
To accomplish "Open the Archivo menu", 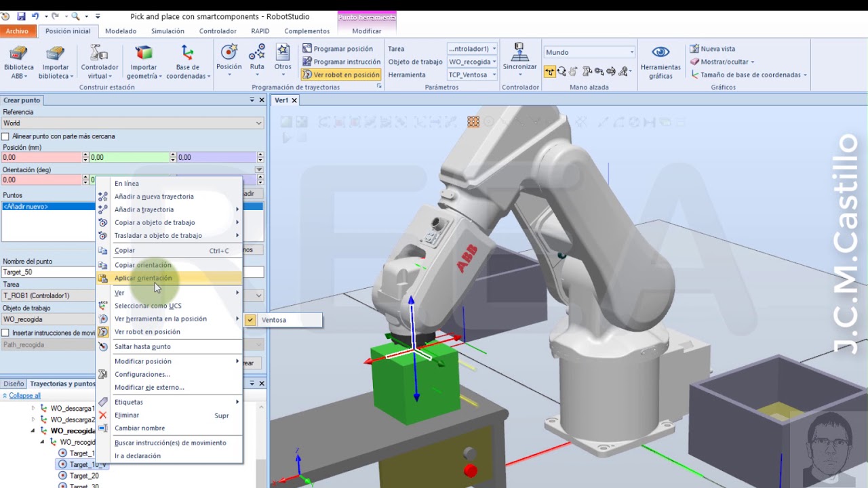I will pos(17,31).
